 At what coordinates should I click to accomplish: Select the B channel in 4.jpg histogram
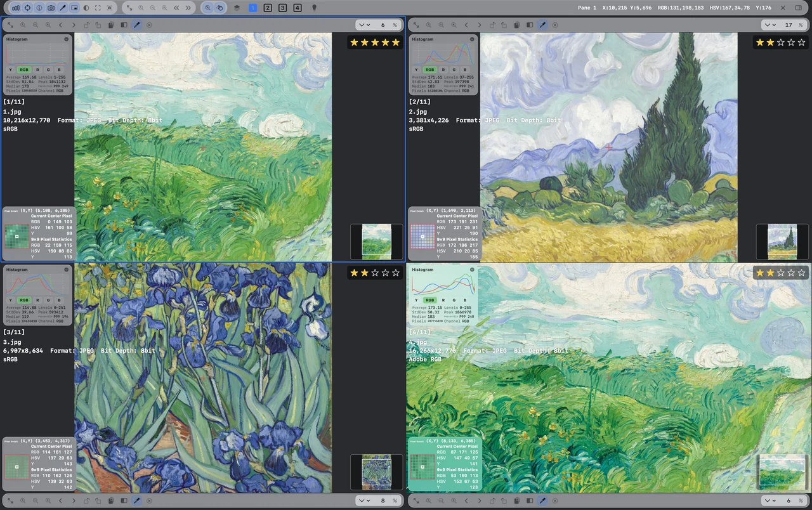click(465, 300)
